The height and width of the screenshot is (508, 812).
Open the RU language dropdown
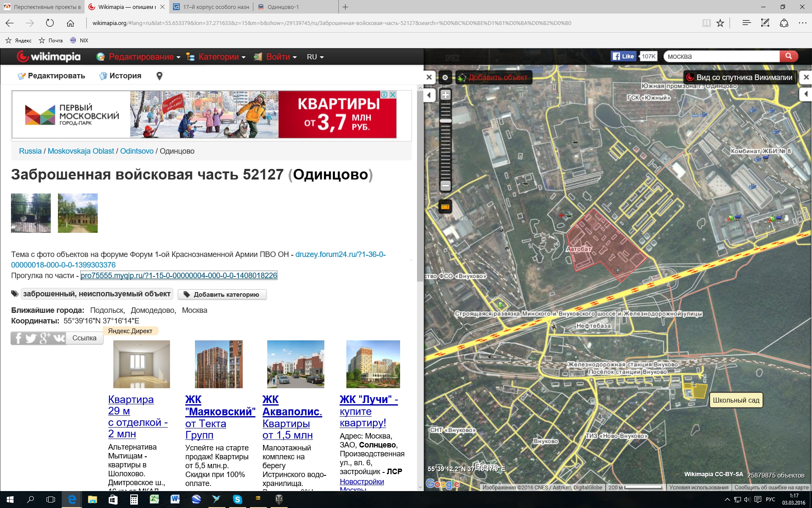pos(315,57)
